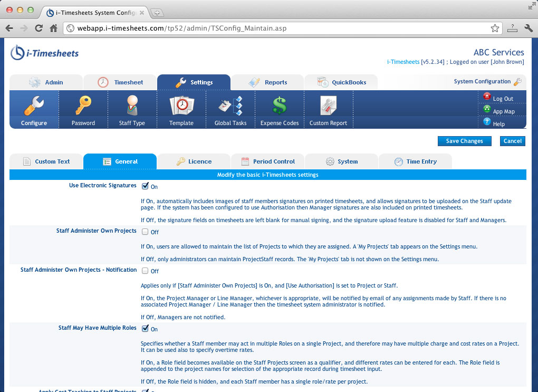The width and height of the screenshot is (538, 392).
Task: Open the browser wrench menu
Action: click(529, 28)
